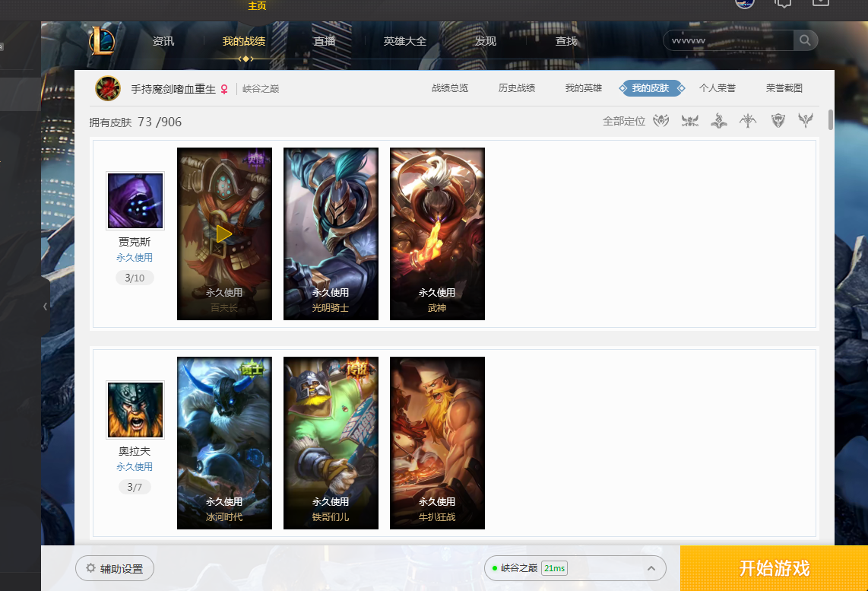
Task: Click the 史诗 badge on 百夫长 skin
Action: pyautogui.click(x=255, y=160)
